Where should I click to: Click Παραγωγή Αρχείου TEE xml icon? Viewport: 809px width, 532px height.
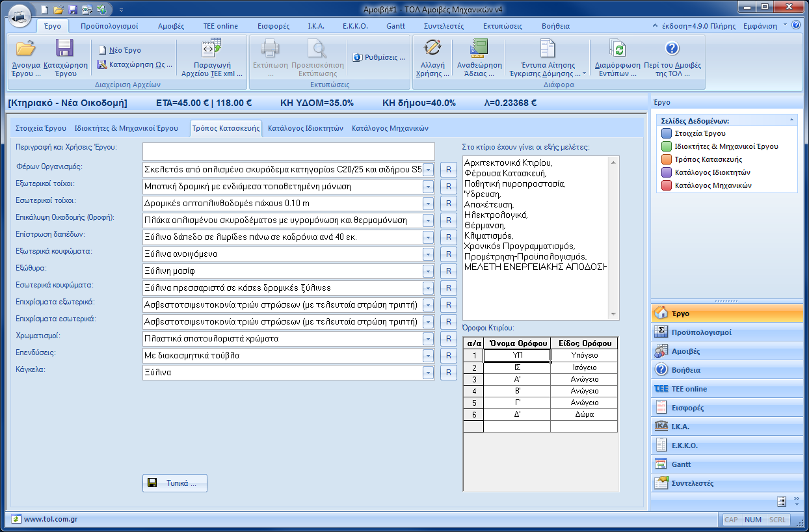[x=211, y=49]
